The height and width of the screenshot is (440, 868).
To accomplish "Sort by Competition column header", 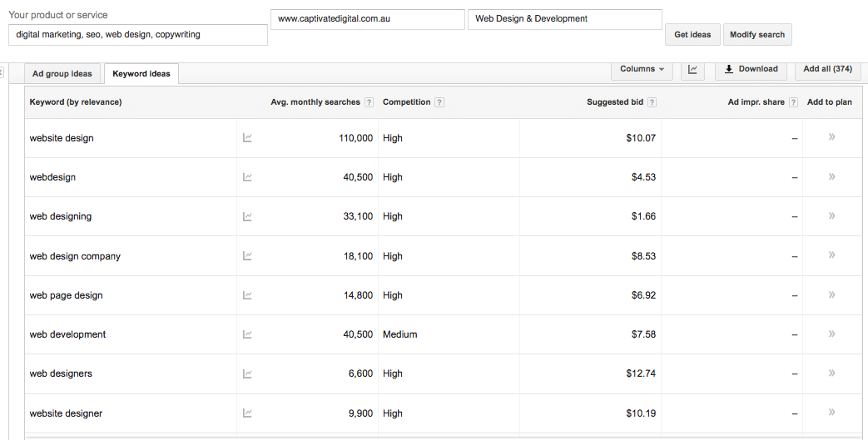I will coord(406,101).
